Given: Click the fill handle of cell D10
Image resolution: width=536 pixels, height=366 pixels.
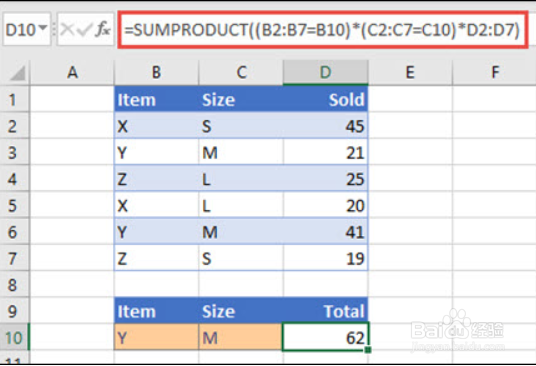Looking at the screenshot, I should 368,350.
